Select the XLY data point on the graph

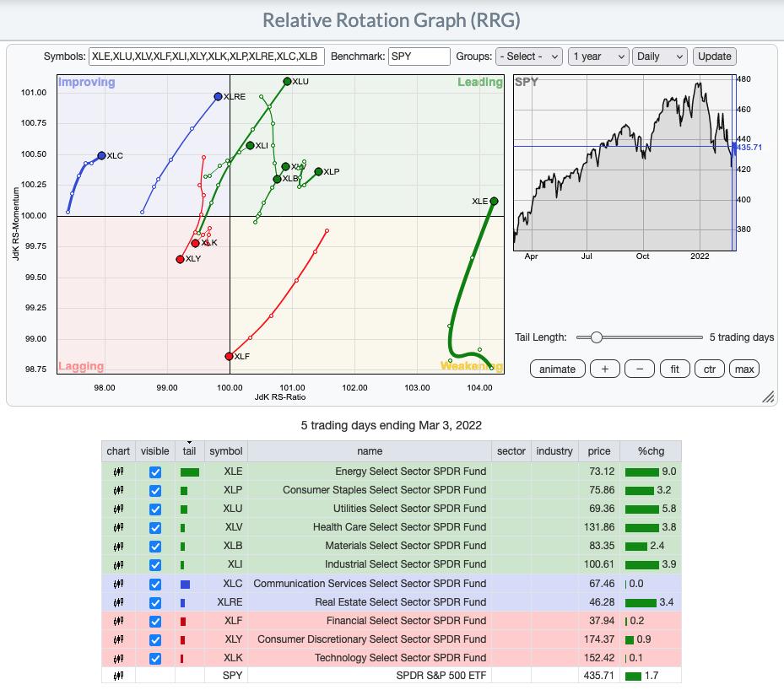click(180, 259)
